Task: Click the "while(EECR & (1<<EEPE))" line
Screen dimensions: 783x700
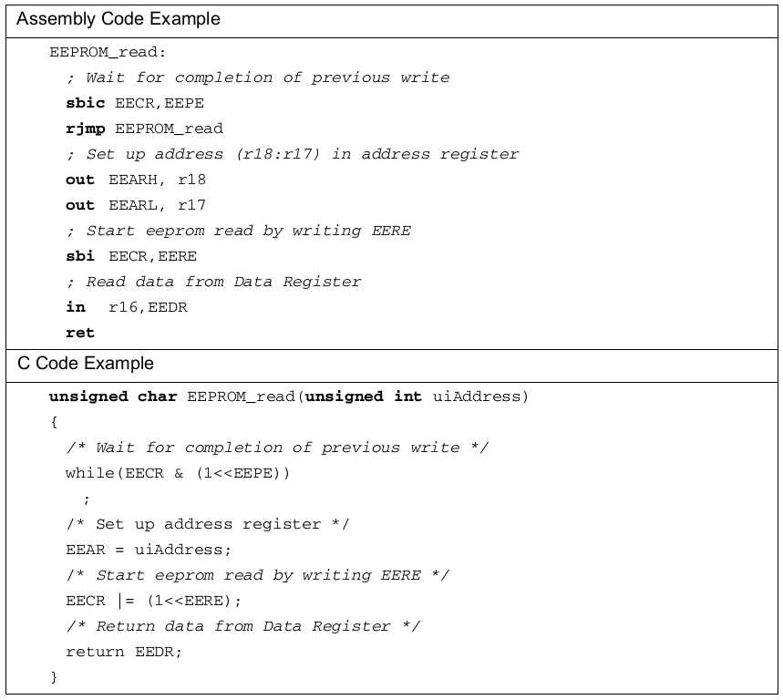Action: click(x=178, y=473)
